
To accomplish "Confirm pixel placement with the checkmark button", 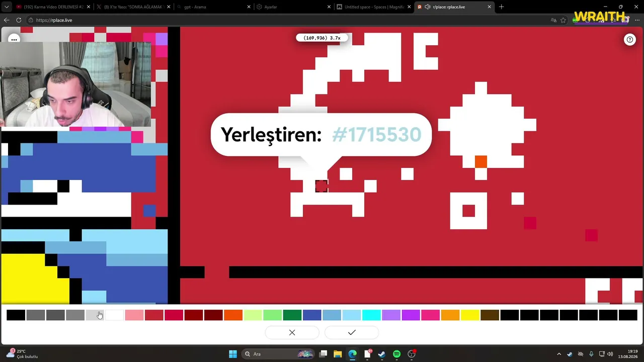I will 352,332.
